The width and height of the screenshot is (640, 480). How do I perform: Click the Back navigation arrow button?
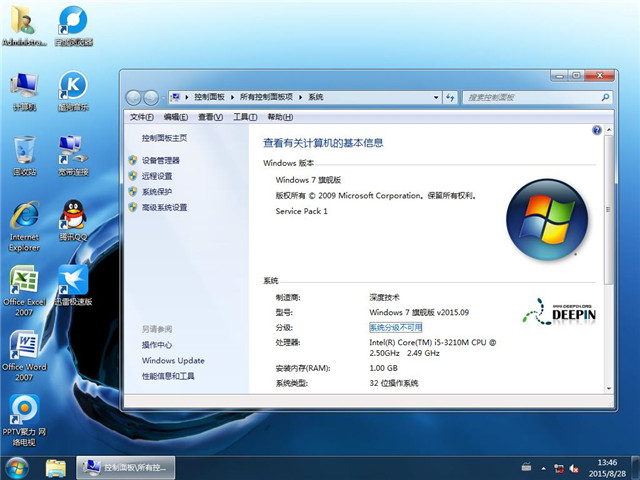[133, 98]
